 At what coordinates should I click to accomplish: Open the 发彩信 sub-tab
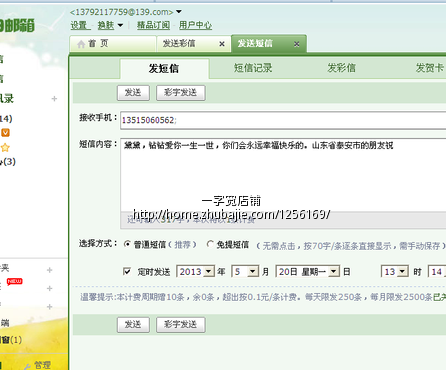click(x=341, y=68)
